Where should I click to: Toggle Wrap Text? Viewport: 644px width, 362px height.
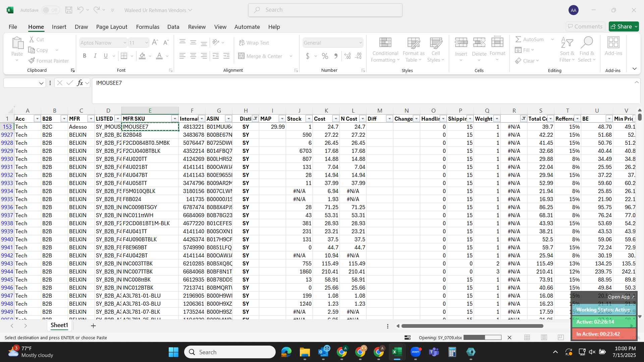pyautogui.click(x=254, y=43)
